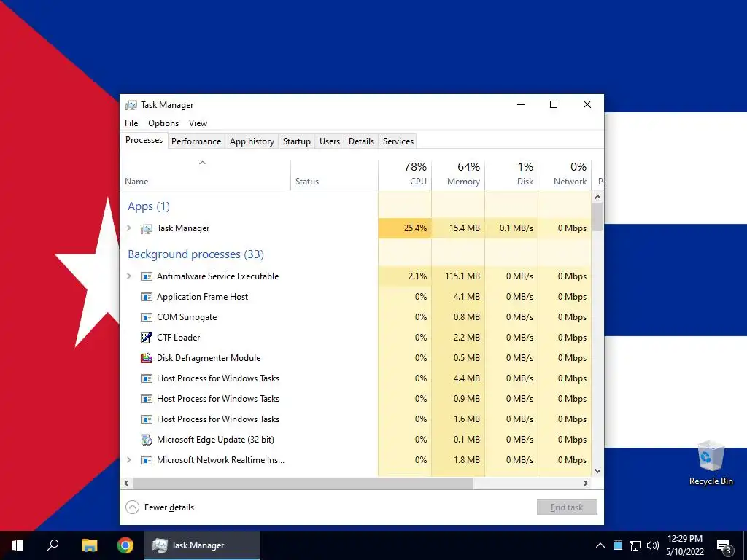Select the COM Surrogate row name
Viewport: 747px width, 560px height.
187,318
